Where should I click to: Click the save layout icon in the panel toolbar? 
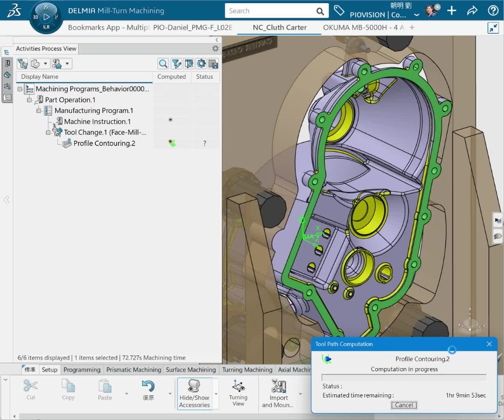point(213,64)
